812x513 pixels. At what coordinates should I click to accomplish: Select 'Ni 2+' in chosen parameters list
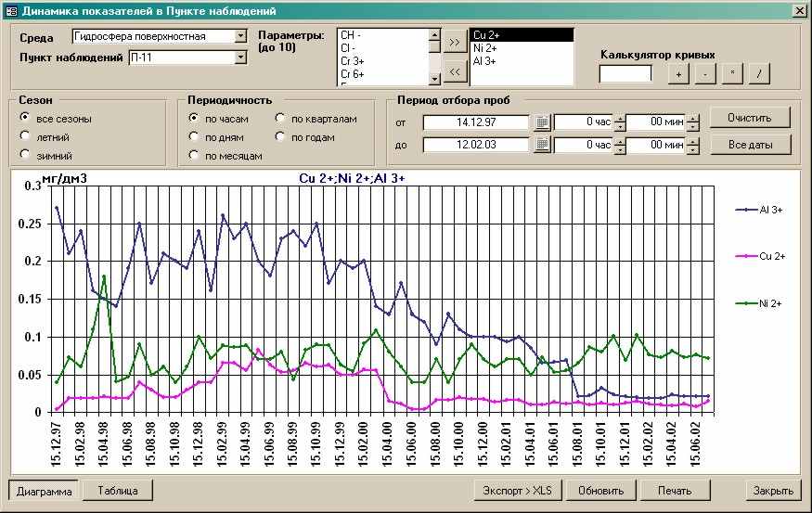tap(522, 48)
